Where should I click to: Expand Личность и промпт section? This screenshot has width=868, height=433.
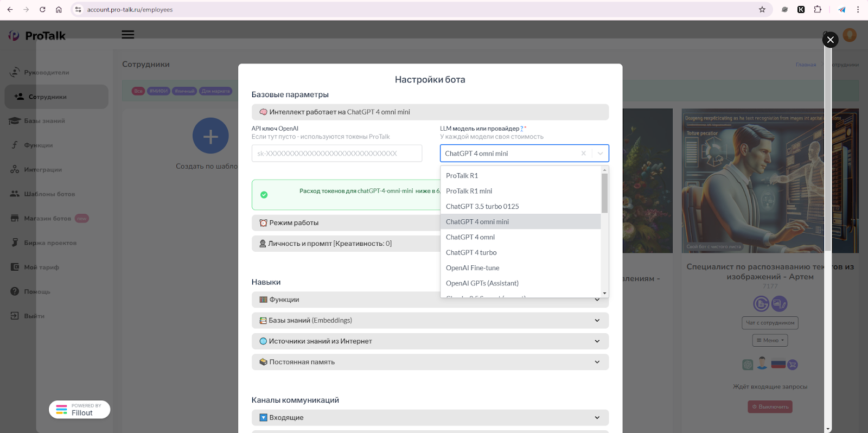click(346, 243)
